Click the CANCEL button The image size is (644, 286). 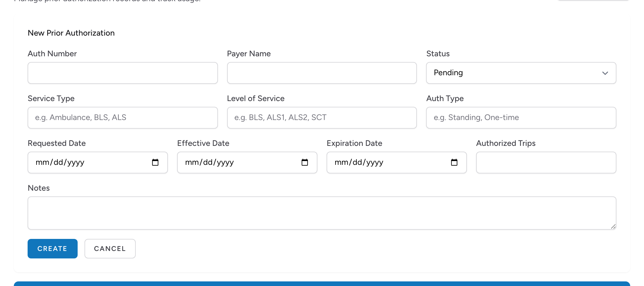point(110,249)
